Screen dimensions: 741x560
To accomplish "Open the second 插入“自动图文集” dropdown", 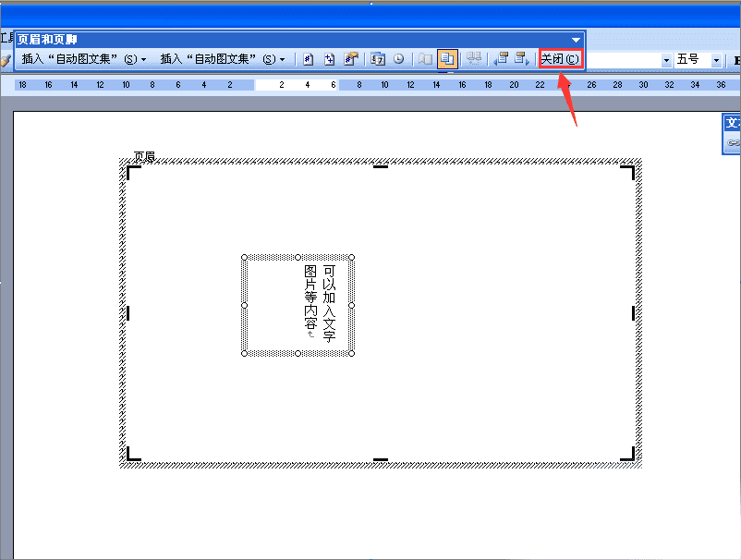I will tap(222, 59).
